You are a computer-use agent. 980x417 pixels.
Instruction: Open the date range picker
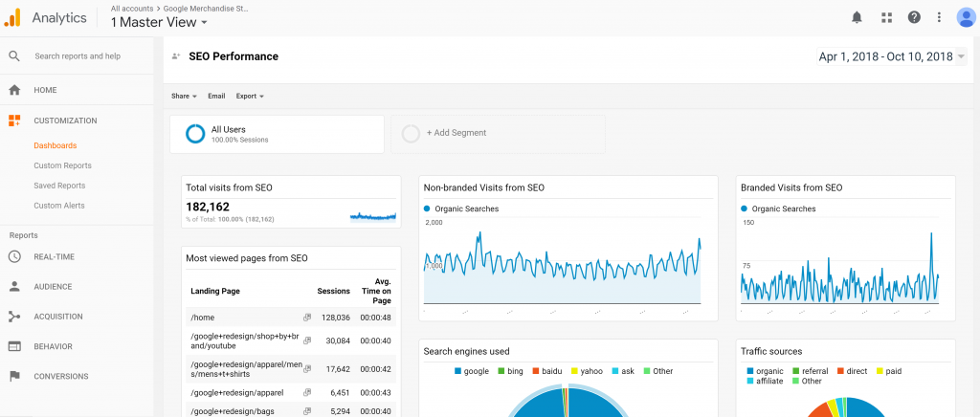click(x=892, y=56)
